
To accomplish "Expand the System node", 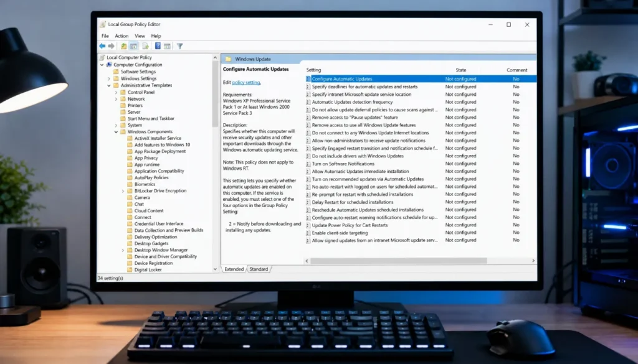I will pyautogui.click(x=116, y=125).
